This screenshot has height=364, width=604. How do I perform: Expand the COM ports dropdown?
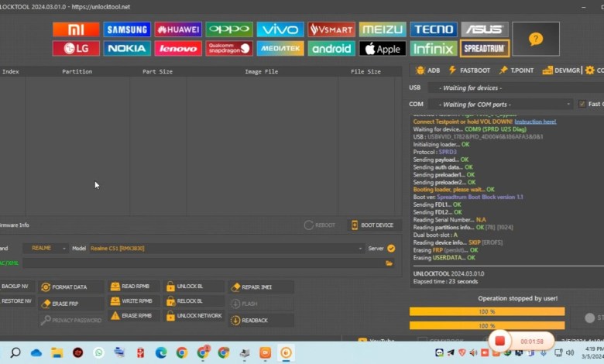click(x=500, y=105)
